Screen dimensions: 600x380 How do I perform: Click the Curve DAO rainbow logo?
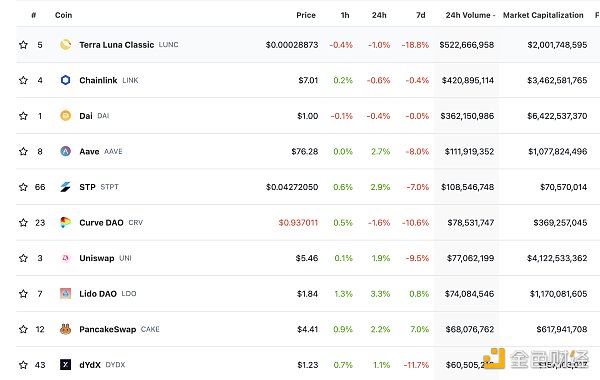point(65,222)
